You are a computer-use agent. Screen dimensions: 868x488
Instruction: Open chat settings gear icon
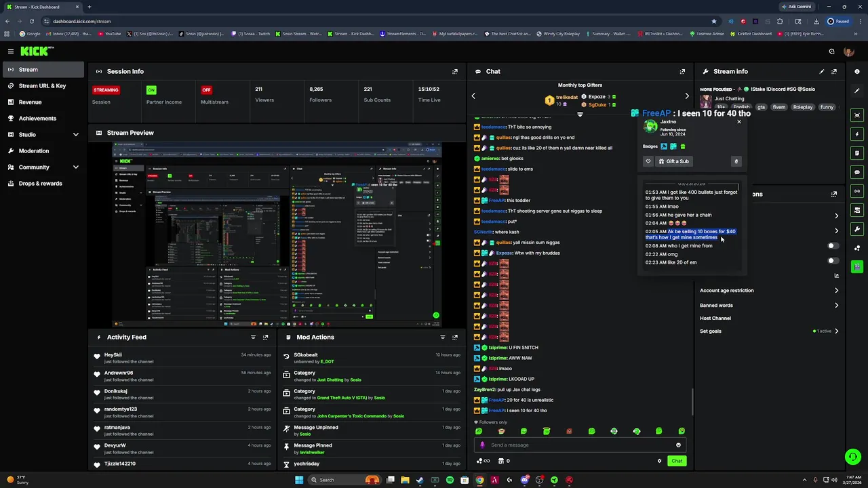tap(659, 461)
